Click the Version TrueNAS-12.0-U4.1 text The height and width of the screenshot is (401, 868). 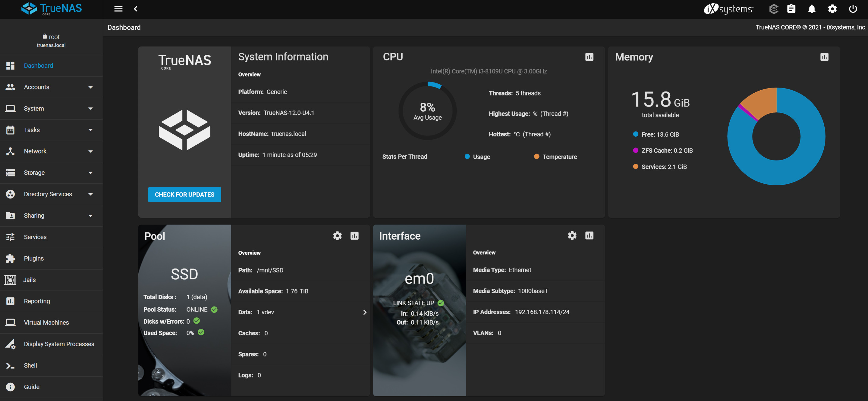(276, 113)
